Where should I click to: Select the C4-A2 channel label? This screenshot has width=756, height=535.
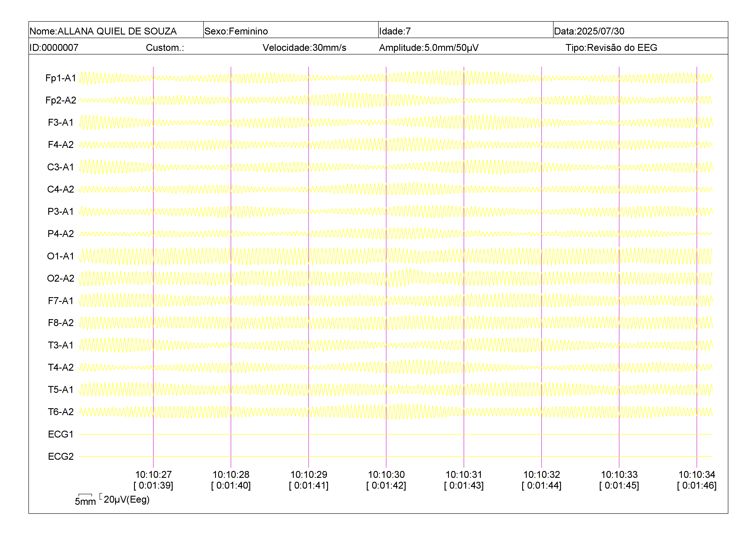click(61, 189)
